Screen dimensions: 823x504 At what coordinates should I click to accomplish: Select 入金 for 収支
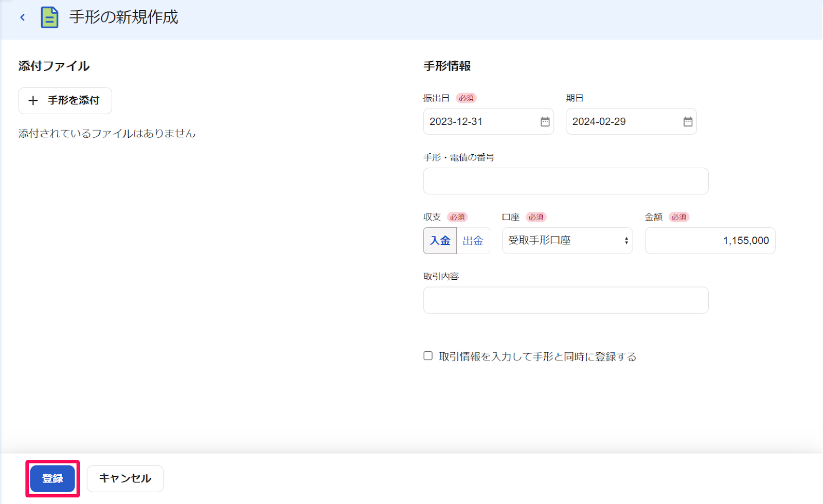coord(440,241)
